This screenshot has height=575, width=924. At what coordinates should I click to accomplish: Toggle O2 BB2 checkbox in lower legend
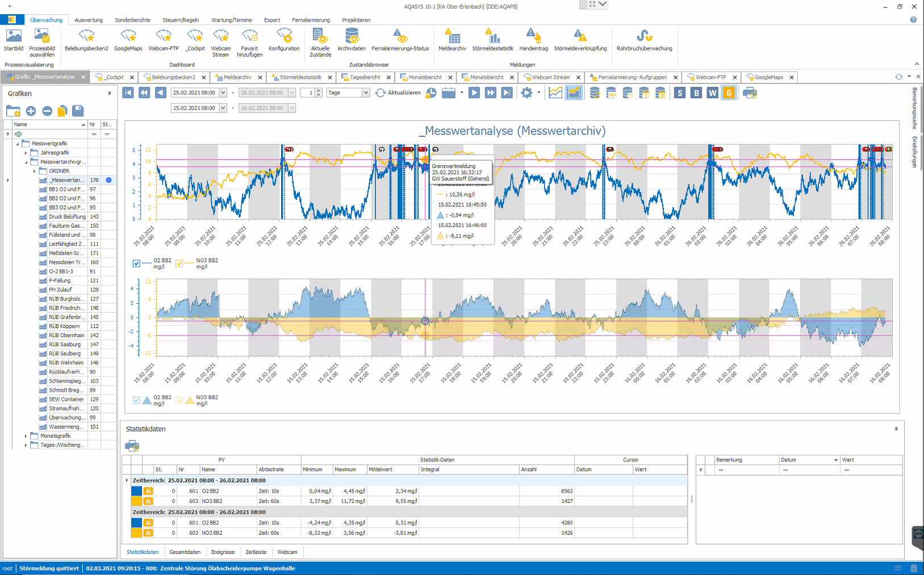[136, 401]
